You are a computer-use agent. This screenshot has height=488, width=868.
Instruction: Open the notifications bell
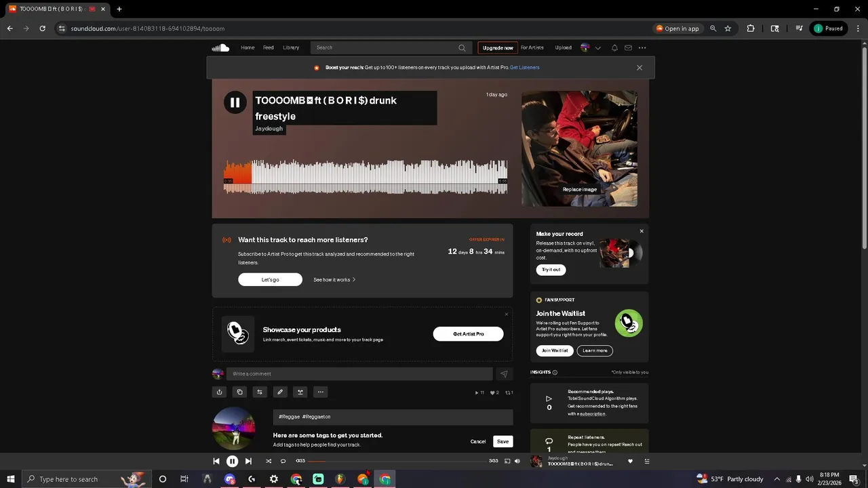614,47
